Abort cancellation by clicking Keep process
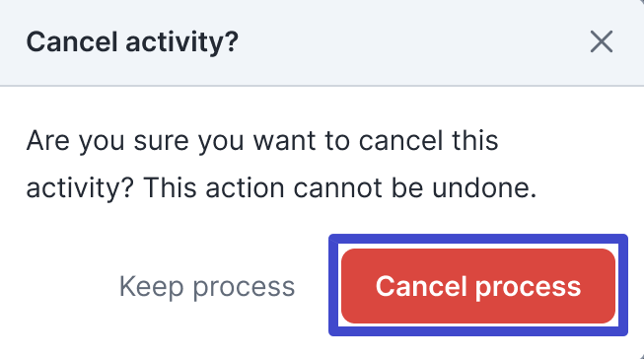The image size is (644, 359). pyautogui.click(x=207, y=287)
